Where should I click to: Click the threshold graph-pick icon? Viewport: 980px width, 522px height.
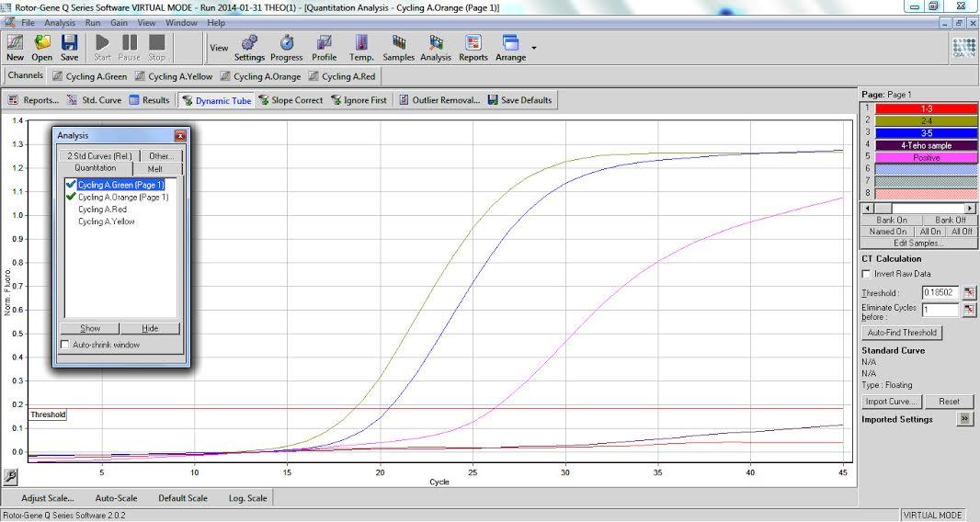click(969, 292)
